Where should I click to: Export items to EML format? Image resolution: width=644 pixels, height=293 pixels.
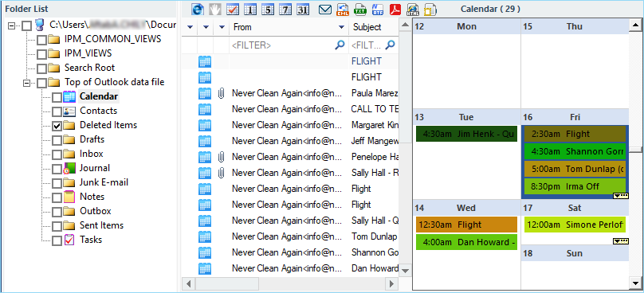343,10
